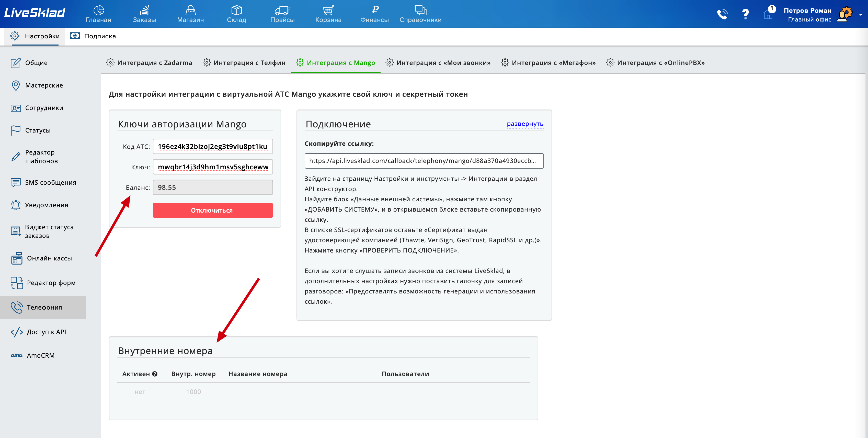The width and height of the screenshot is (868, 438).
Task: Click the Главный офис label
Action: [809, 19]
